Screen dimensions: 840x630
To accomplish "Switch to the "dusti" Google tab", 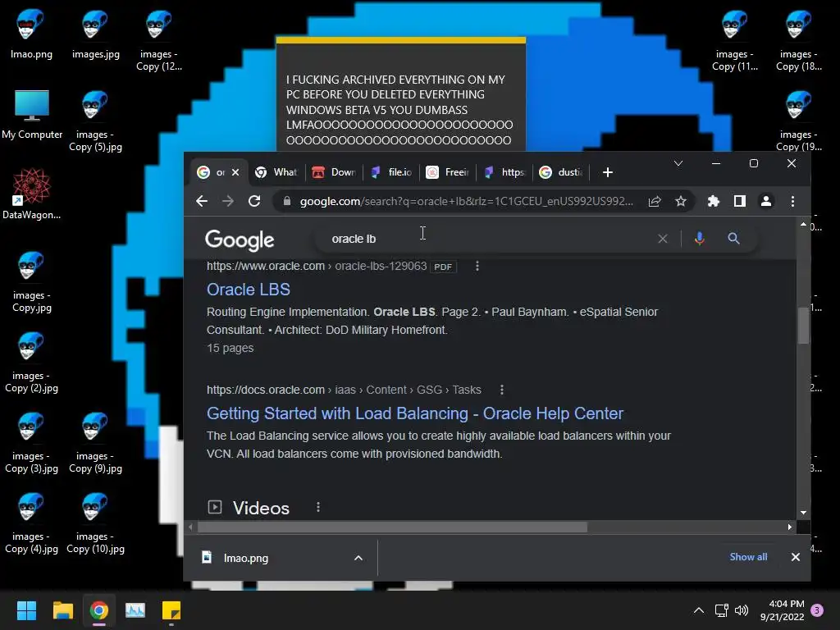I will click(x=562, y=172).
